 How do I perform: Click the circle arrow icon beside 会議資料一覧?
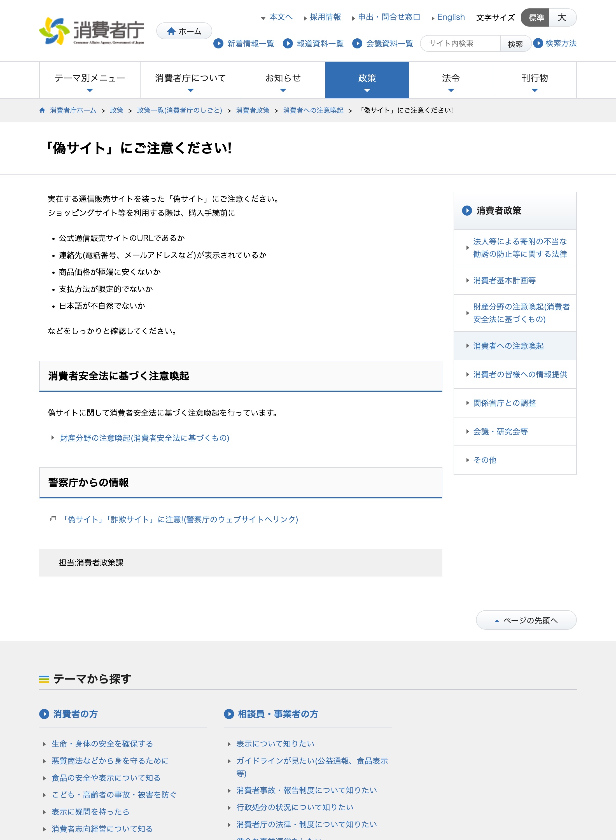pos(357,44)
